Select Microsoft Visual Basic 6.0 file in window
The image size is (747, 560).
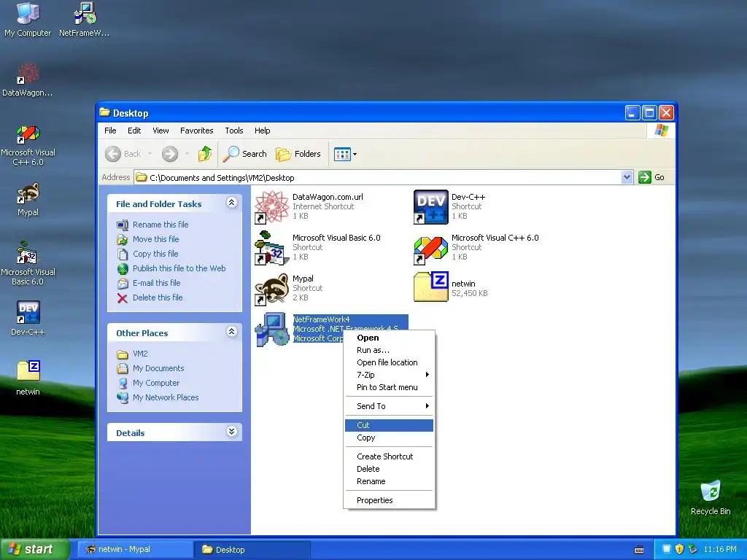point(318,247)
